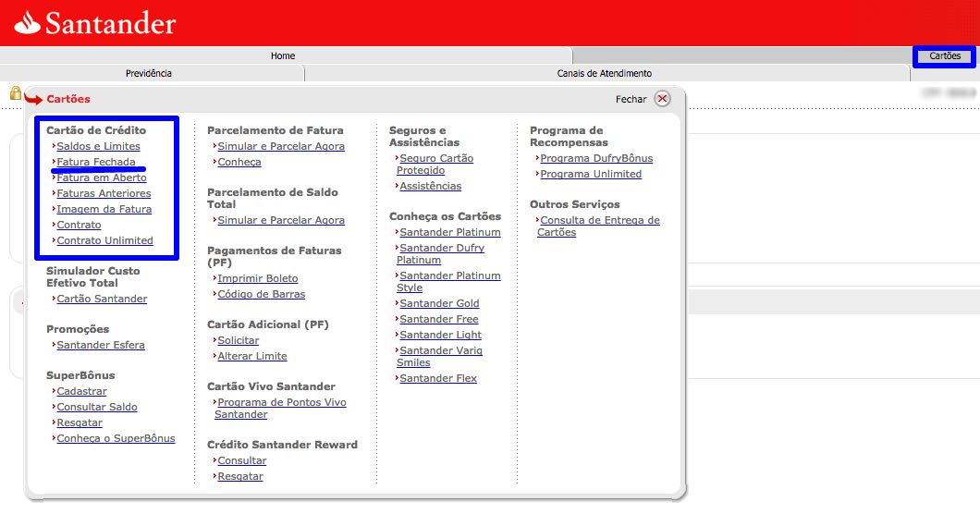Image resolution: width=980 pixels, height=526 pixels.
Task: Click Simular e Parcelar Agora under Parcelamento de Fatura
Action: pyautogui.click(x=281, y=146)
